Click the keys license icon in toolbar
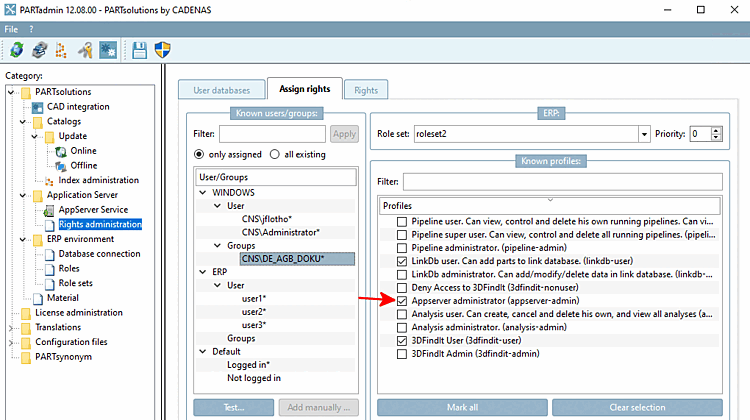This screenshot has height=420, width=750. [x=85, y=50]
